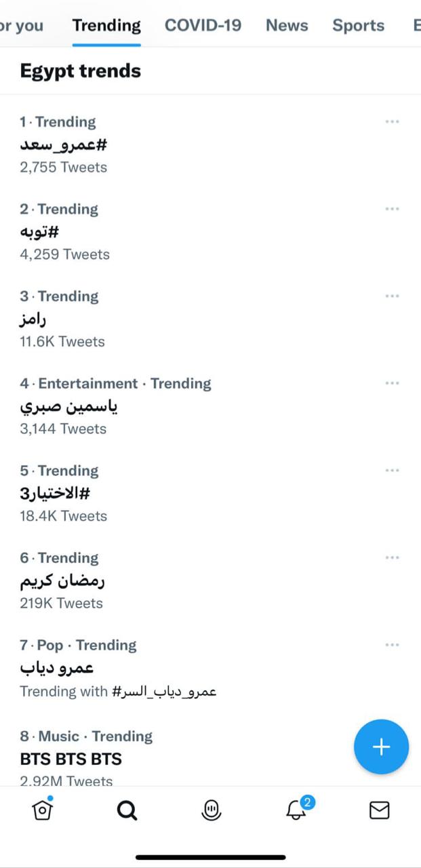Screen dimensions: 421x868
Task: Open more options for #الاختيار3 trend
Action: (392, 471)
